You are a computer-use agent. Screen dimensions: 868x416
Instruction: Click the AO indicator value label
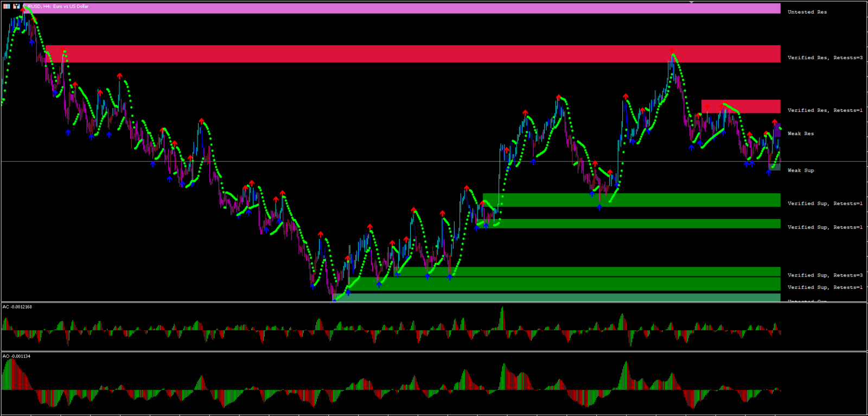pyautogui.click(x=17, y=356)
